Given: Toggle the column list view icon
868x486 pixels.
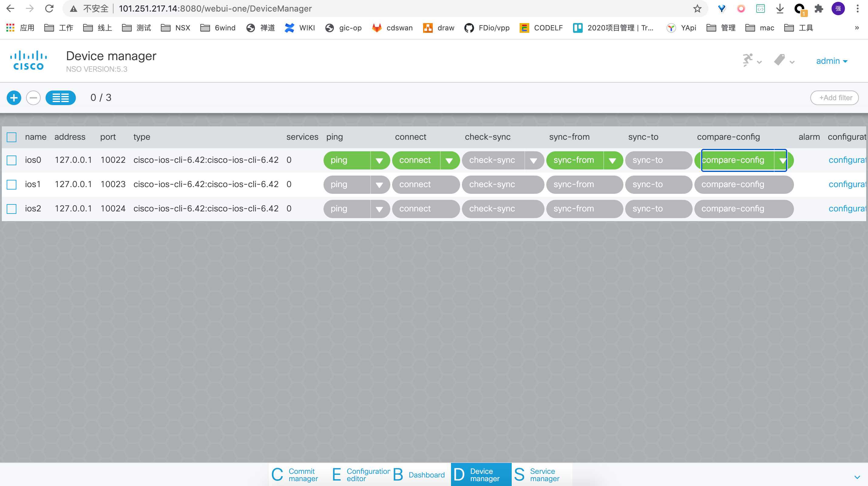Looking at the screenshot, I should tap(61, 98).
